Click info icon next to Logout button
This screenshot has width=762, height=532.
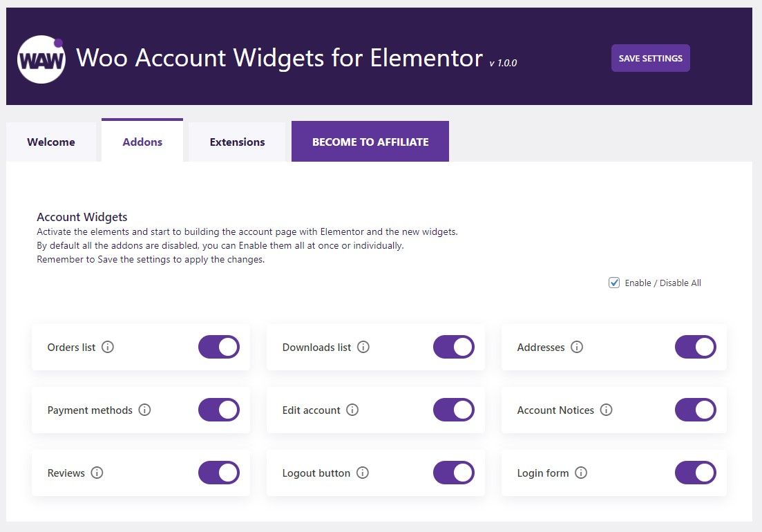(363, 473)
